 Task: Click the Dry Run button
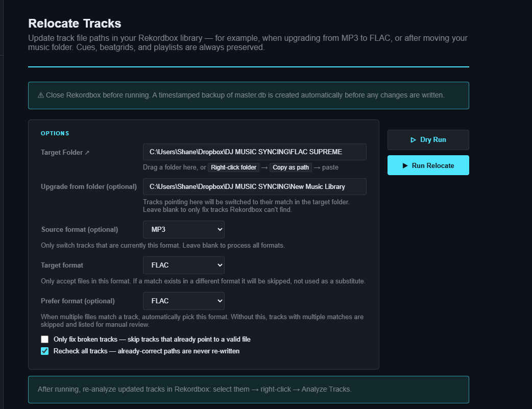point(428,140)
